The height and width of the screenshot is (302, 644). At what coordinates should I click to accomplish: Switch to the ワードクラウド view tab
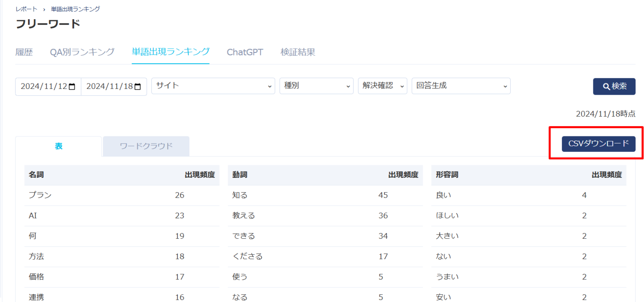146,146
